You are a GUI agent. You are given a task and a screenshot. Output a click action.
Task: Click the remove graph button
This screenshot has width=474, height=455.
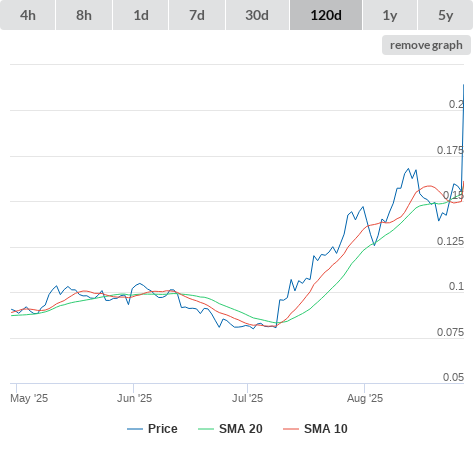426,45
